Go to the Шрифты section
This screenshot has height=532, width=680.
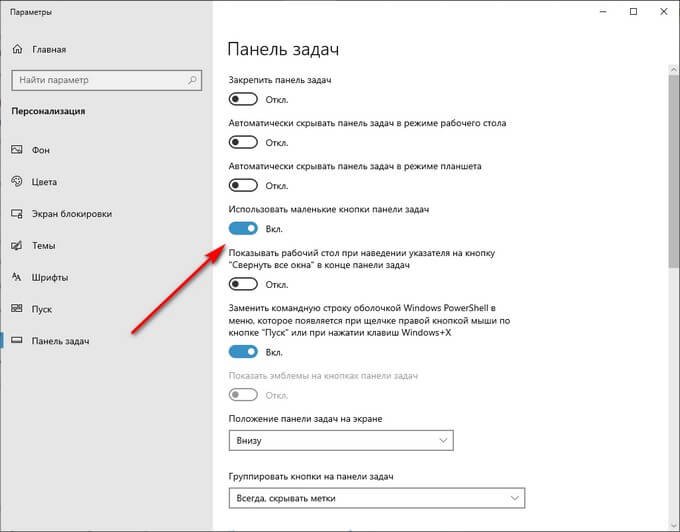49,277
